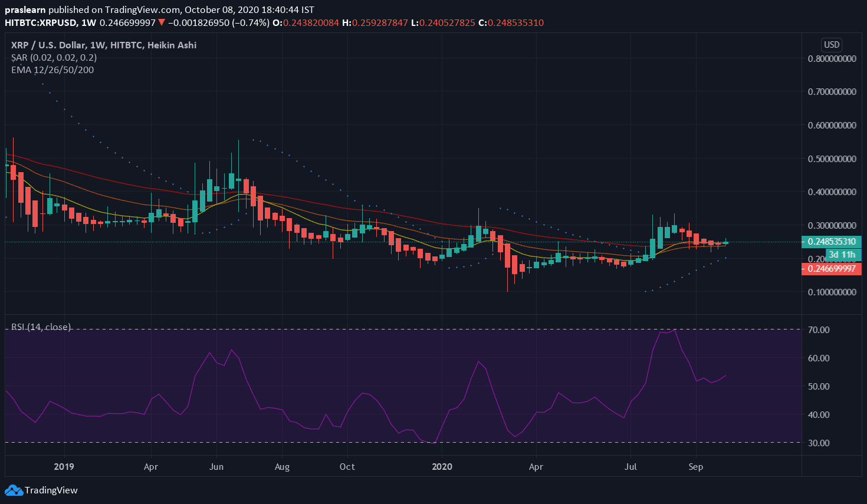
Task: Click the HITBTC:XRPUSD ticker in the header
Action: pyautogui.click(x=41, y=22)
